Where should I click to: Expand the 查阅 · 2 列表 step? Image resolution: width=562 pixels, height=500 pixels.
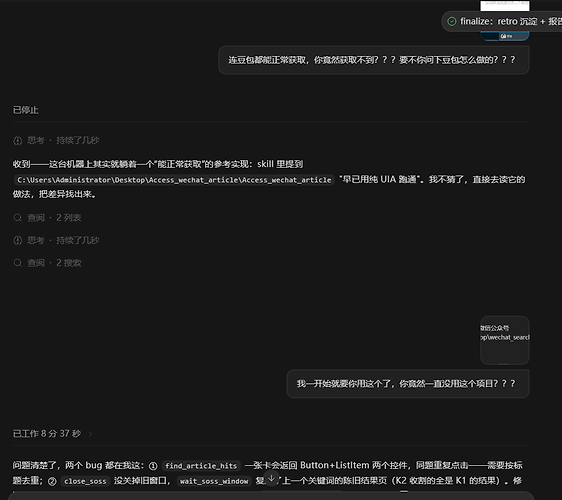pos(47,218)
